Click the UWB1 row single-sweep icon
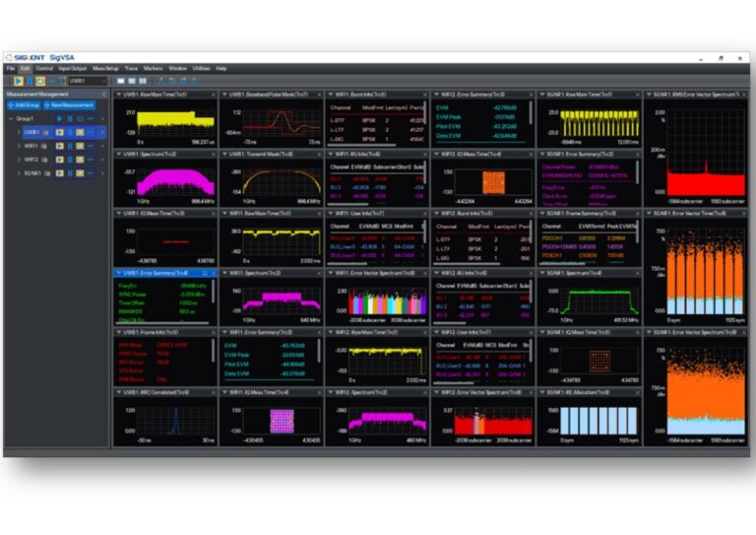The width and height of the screenshot is (756, 535). click(x=80, y=132)
